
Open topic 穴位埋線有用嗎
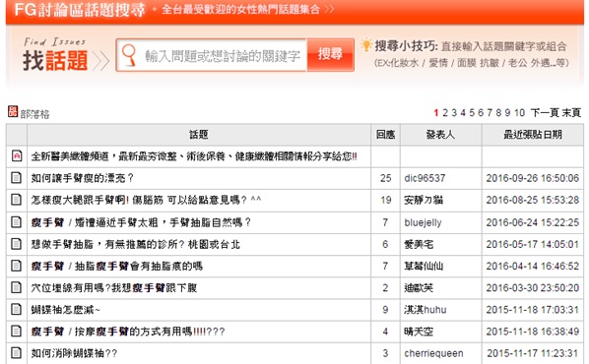click(x=114, y=288)
